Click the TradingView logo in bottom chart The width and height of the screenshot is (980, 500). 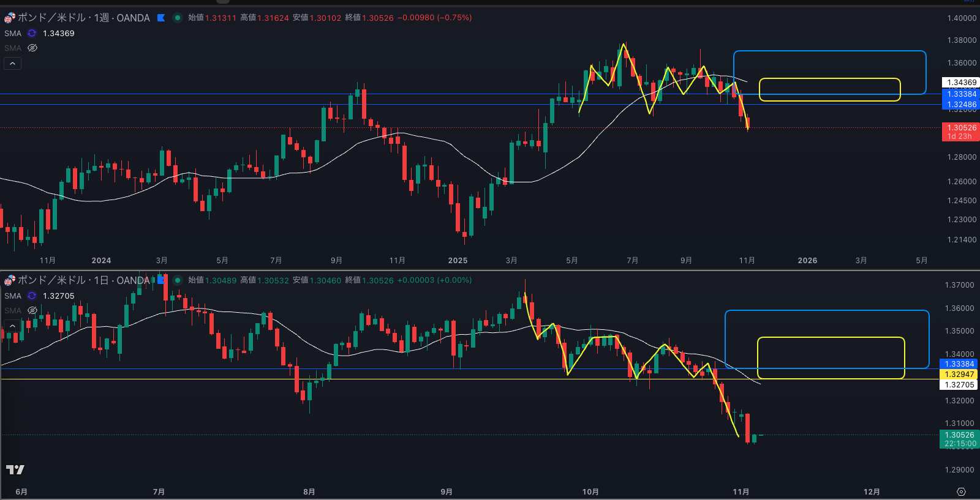pyautogui.click(x=15, y=469)
